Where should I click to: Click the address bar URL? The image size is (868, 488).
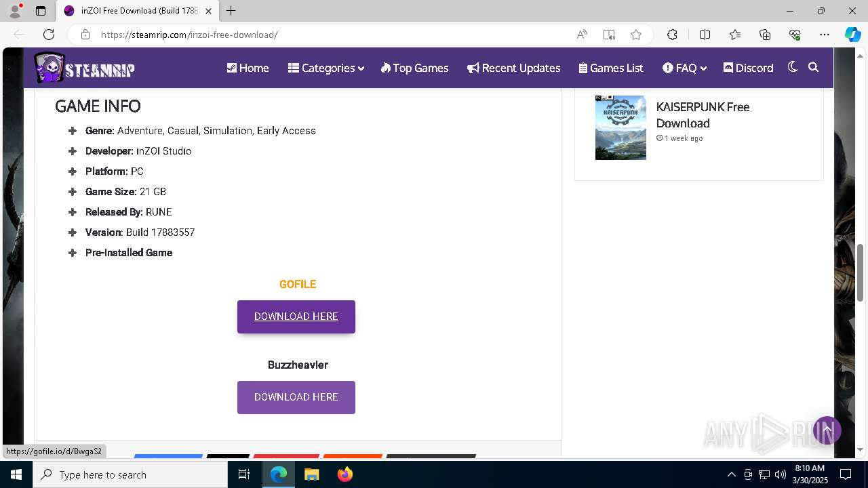click(x=189, y=35)
